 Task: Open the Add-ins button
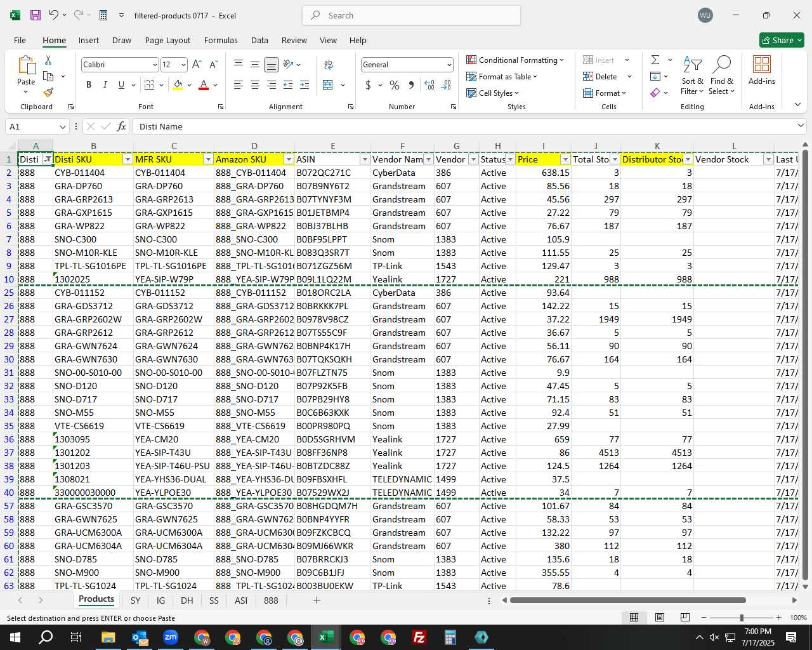coord(761,70)
